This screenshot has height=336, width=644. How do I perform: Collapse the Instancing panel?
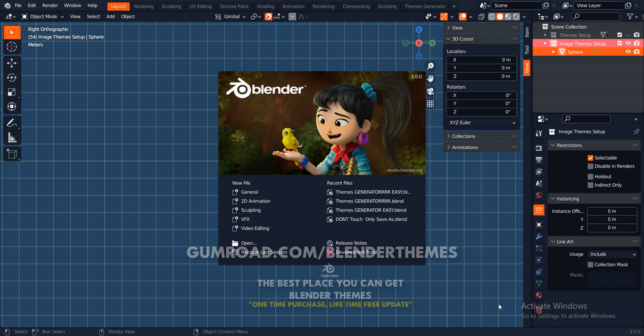point(594,199)
